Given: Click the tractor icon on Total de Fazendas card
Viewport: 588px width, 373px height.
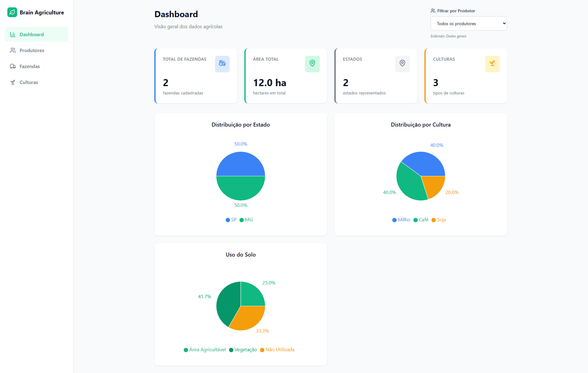Looking at the screenshot, I should [222, 64].
